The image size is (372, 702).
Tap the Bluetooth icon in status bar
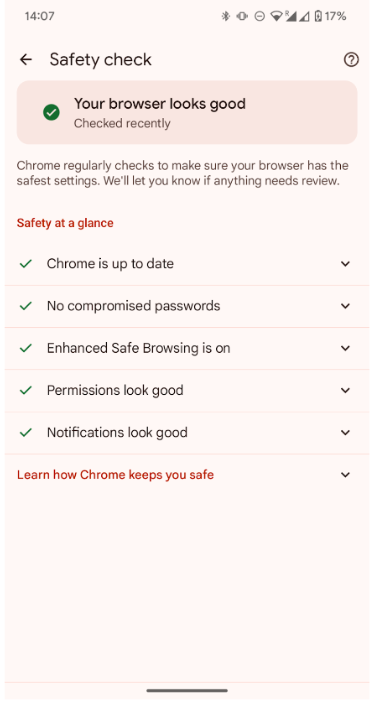pos(226,17)
